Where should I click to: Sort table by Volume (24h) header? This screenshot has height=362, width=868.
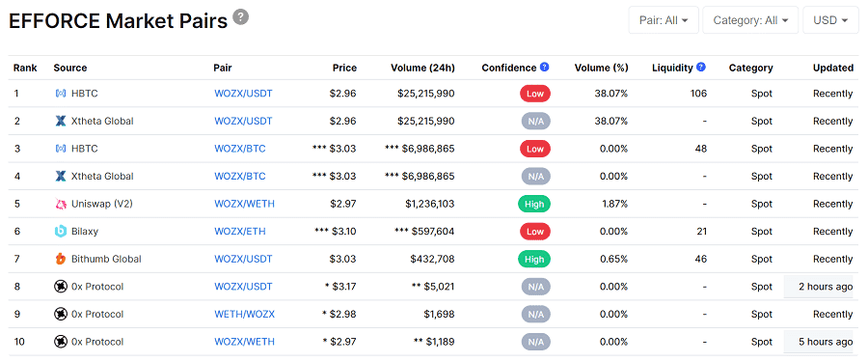click(x=422, y=68)
